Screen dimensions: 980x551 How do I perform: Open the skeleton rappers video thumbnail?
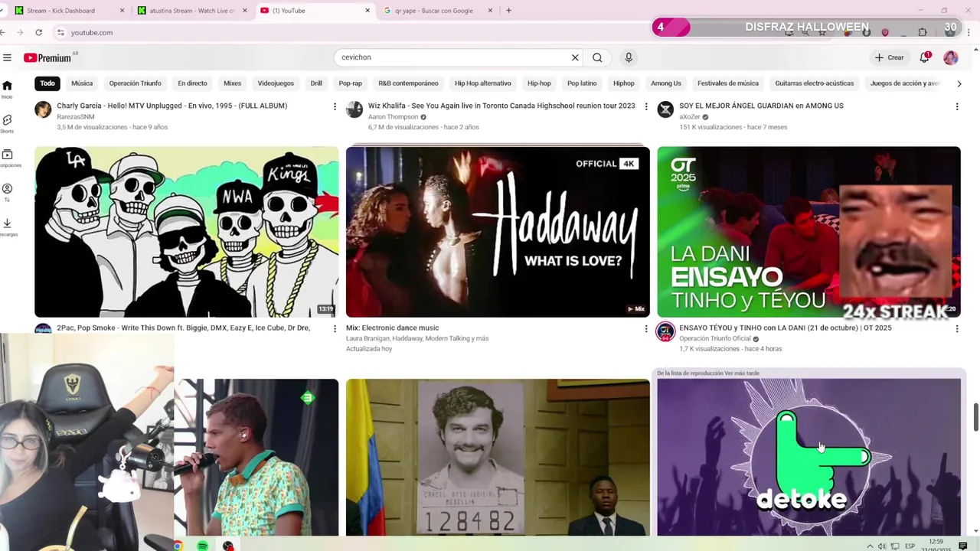point(186,232)
